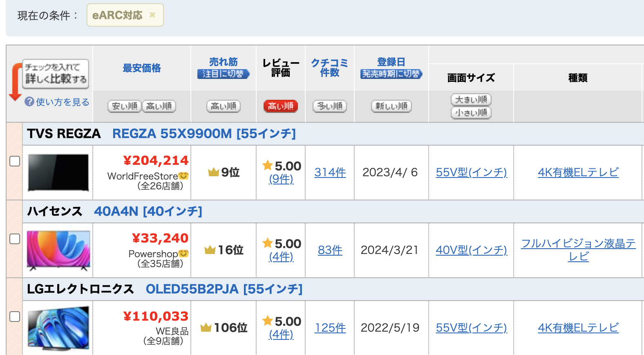Viewport: 644px width, 355px height.
Task: Switch 売れ筋 column to 注目 ranking
Action: pyautogui.click(x=223, y=74)
